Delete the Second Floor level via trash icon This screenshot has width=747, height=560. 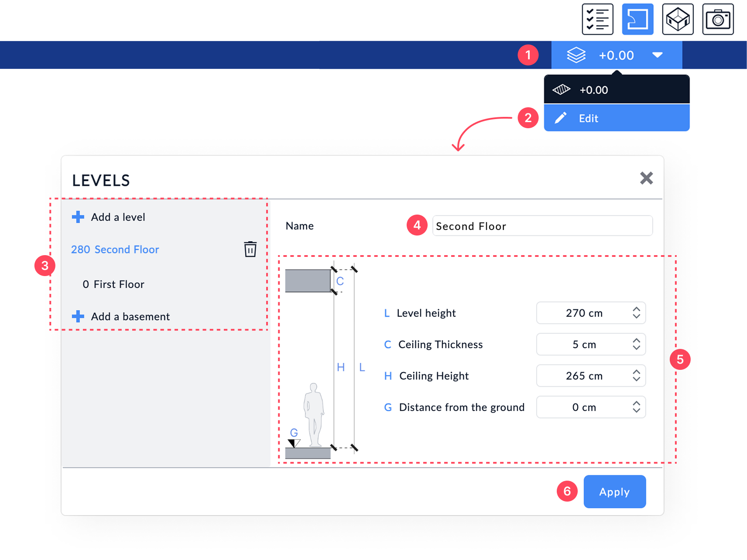250,249
